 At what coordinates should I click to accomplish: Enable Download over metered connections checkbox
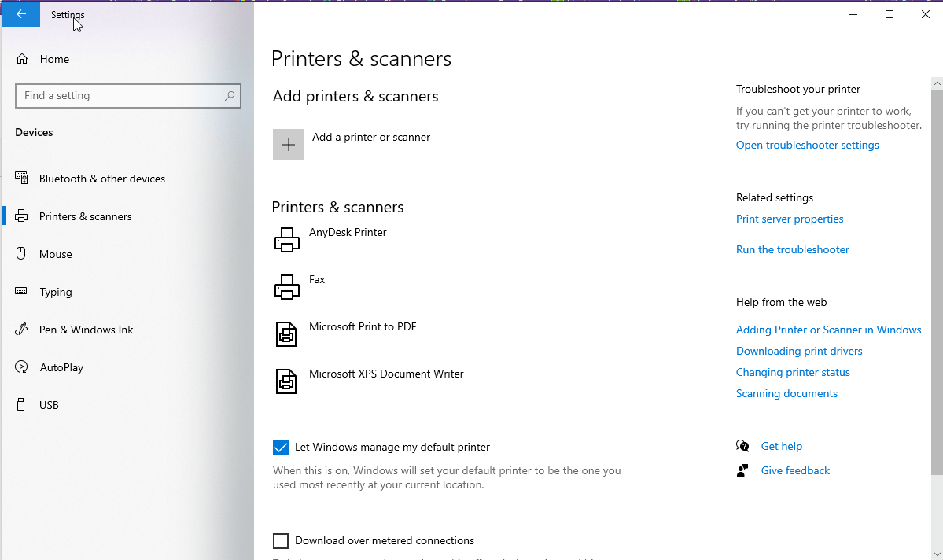pos(281,541)
